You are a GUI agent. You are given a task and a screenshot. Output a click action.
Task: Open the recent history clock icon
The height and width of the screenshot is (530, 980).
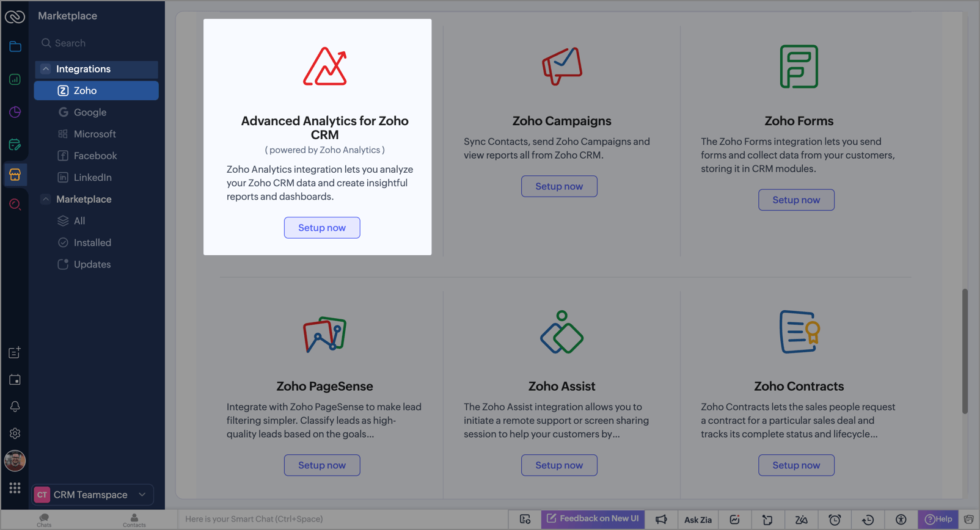pyautogui.click(x=868, y=520)
